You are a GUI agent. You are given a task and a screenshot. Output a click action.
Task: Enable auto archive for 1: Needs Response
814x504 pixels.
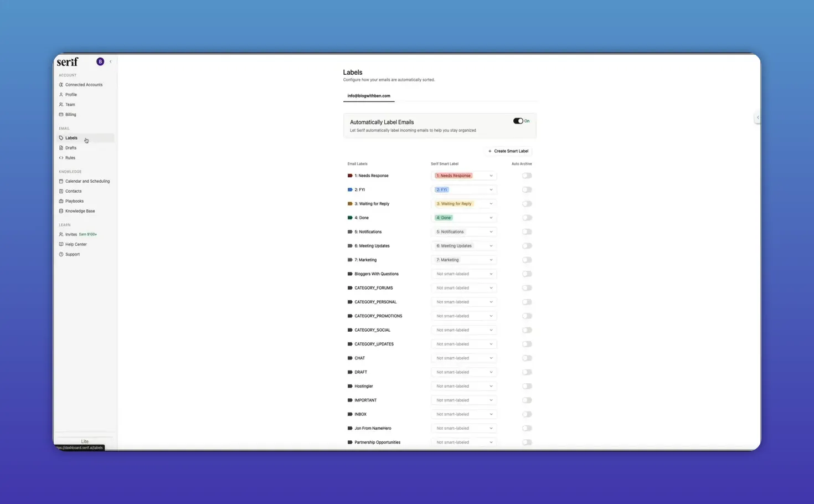pyautogui.click(x=527, y=176)
